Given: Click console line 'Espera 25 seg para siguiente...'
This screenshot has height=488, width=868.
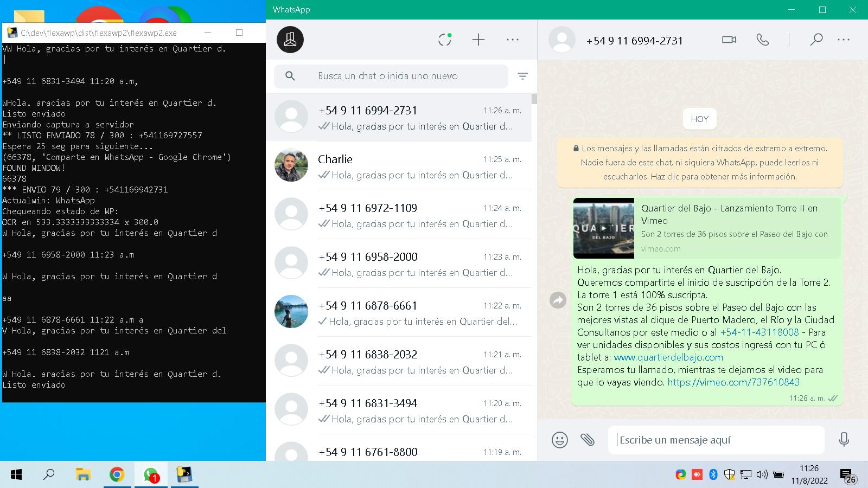Looking at the screenshot, I should [78, 146].
